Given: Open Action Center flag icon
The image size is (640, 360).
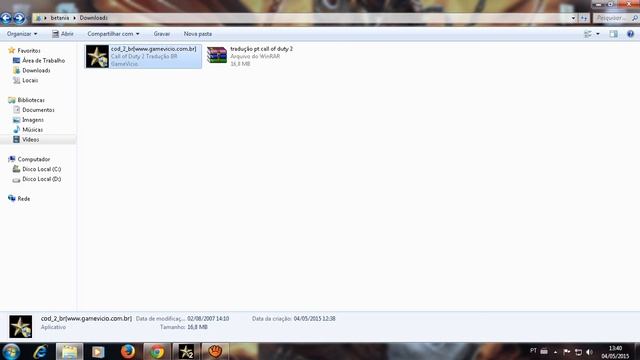Looking at the screenshot, I should tap(567, 352).
